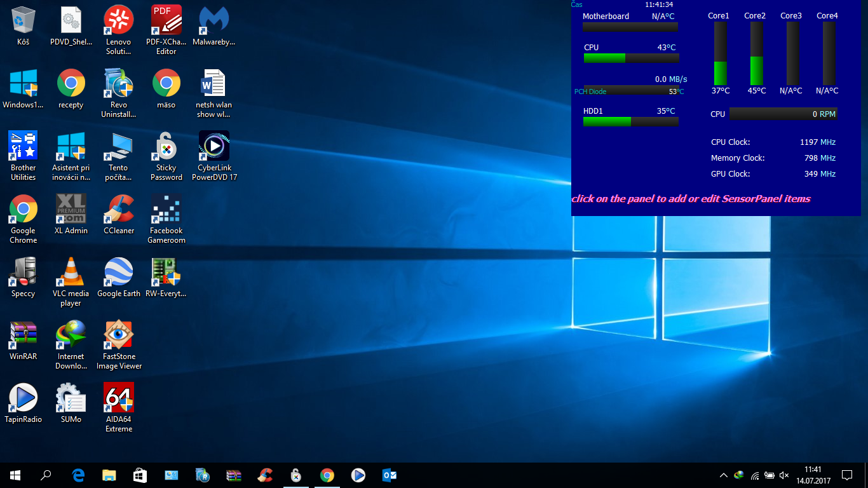Click the Sticky Password desktop icon
868x488 pixels.
click(166, 147)
